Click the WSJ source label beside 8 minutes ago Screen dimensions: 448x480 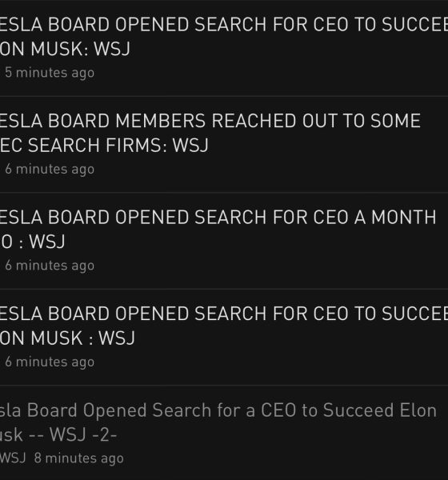(13, 458)
